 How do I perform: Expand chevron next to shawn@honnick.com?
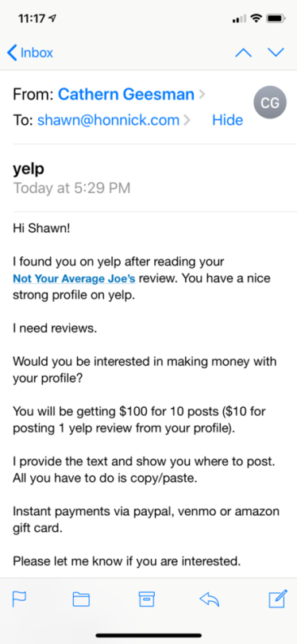coord(187,120)
